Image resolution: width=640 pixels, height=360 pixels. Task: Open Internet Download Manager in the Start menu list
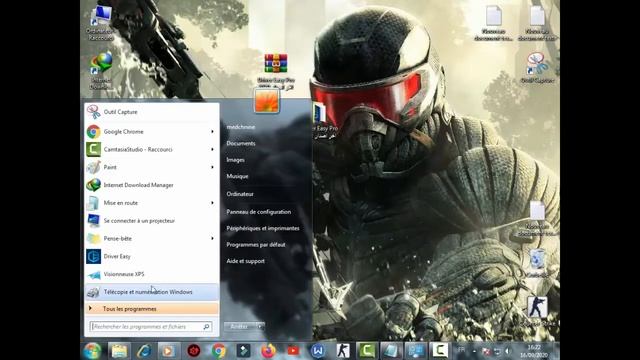coord(151,185)
